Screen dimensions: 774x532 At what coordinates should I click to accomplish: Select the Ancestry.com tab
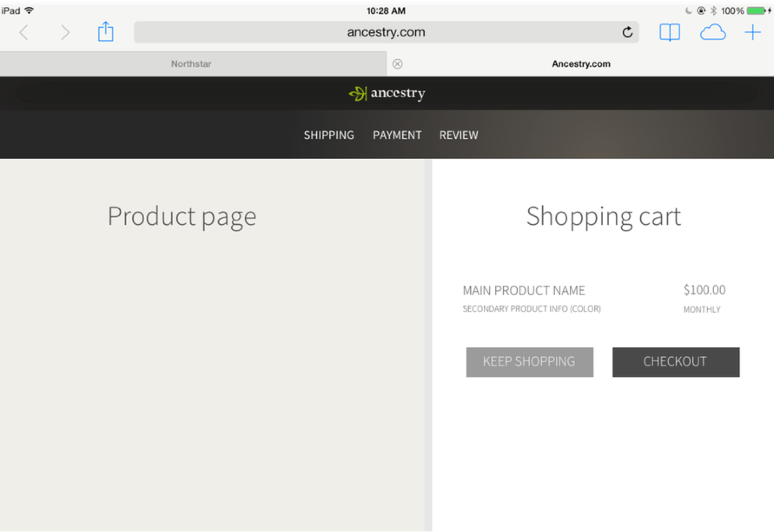click(x=581, y=64)
